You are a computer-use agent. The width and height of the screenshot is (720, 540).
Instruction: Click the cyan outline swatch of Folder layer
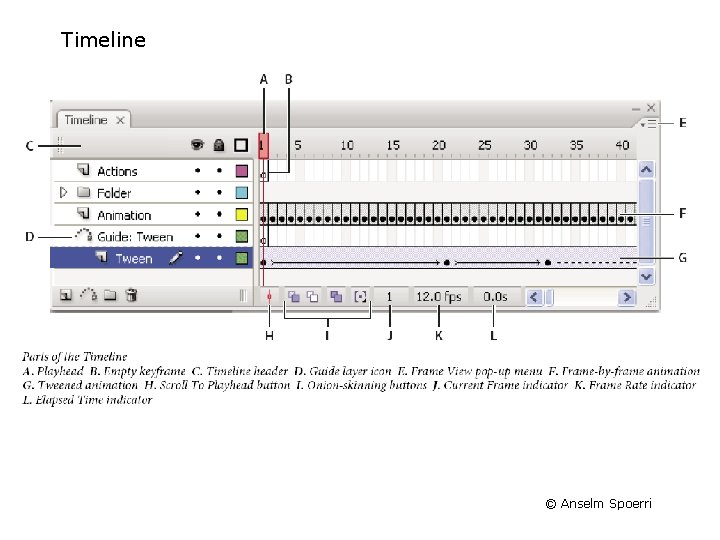(x=242, y=192)
